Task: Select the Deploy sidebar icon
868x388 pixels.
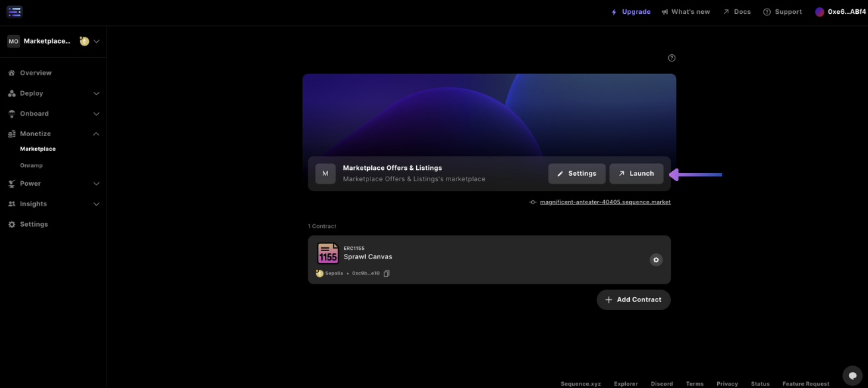Action: click(11, 93)
